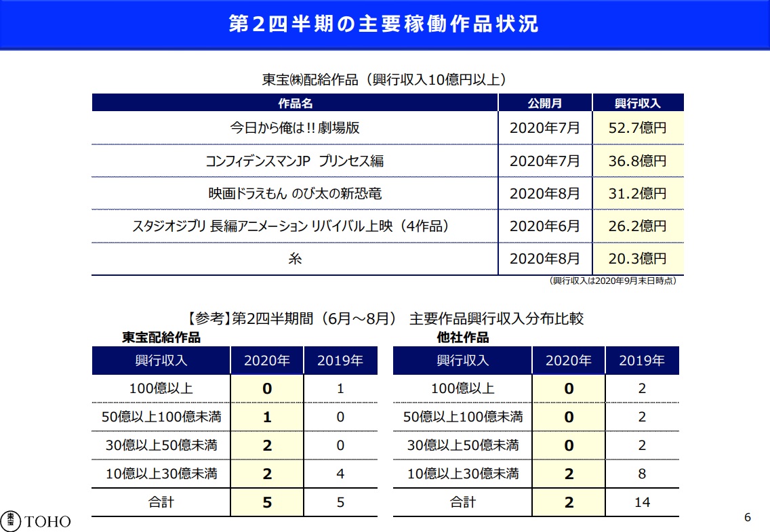Click the release month for 今日から俺は!!

tap(544, 127)
